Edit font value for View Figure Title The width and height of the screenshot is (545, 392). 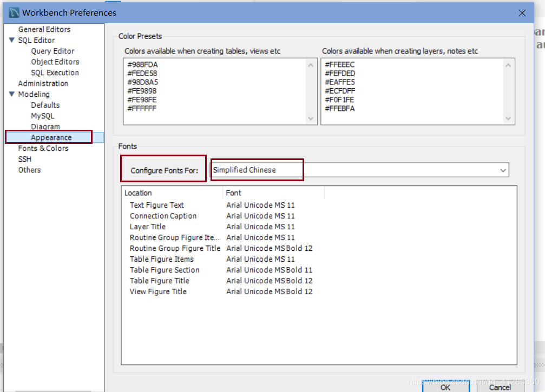270,291
